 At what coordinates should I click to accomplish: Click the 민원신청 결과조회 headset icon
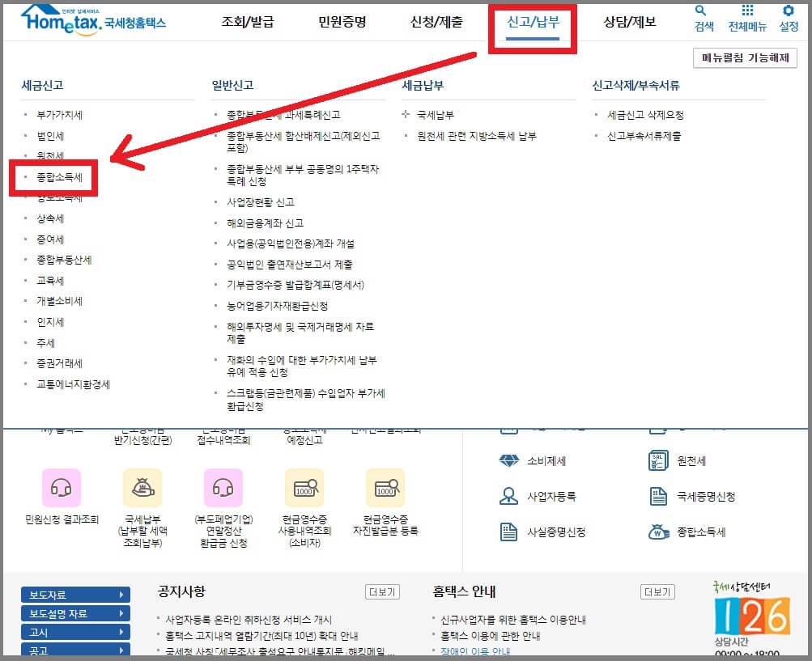point(61,489)
